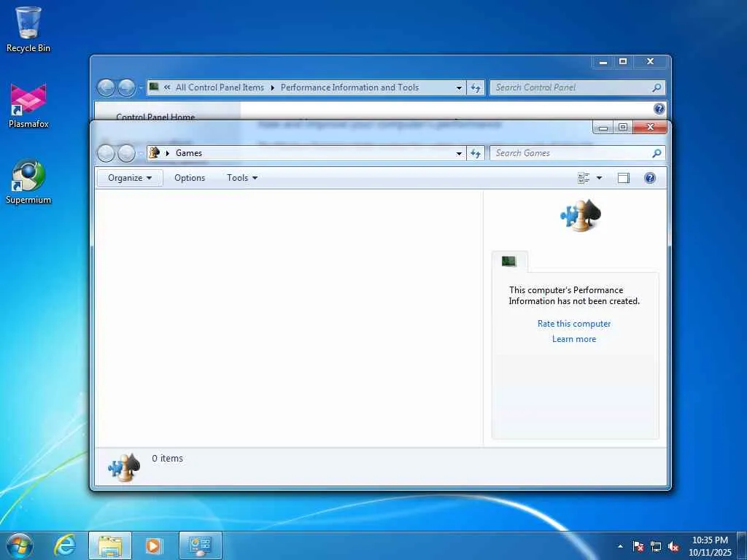Viewport: 747px width, 560px height.
Task: Open Options in the Games toolbar
Action: click(x=190, y=178)
